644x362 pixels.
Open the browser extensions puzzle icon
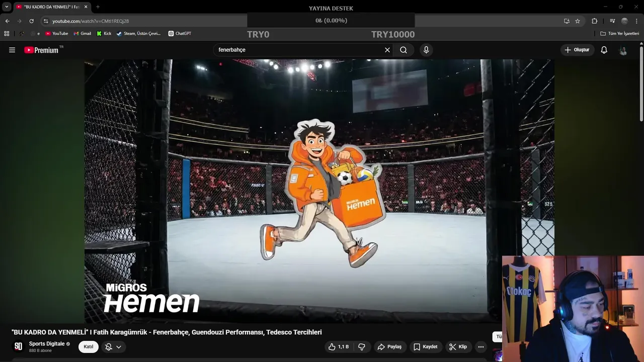click(x=595, y=21)
